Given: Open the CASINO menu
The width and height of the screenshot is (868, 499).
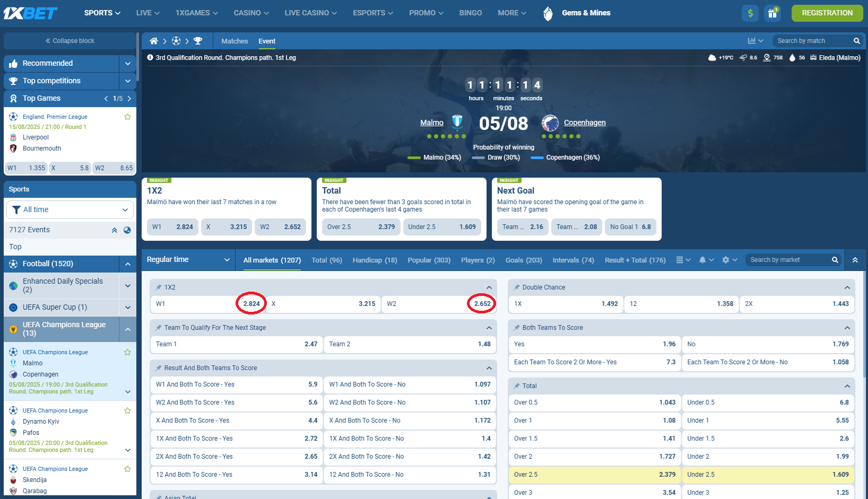Looking at the screenshot, I should [x=251, y=13].
